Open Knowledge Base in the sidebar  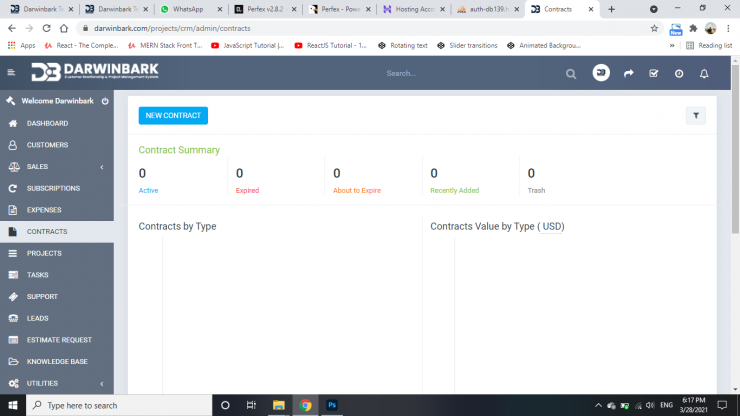pos(57,362)
